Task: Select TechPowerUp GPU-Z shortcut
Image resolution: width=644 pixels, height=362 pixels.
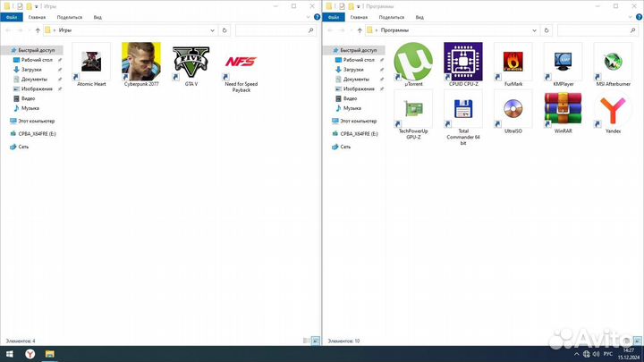Action: pyautogui.click(x=413, y=115)
